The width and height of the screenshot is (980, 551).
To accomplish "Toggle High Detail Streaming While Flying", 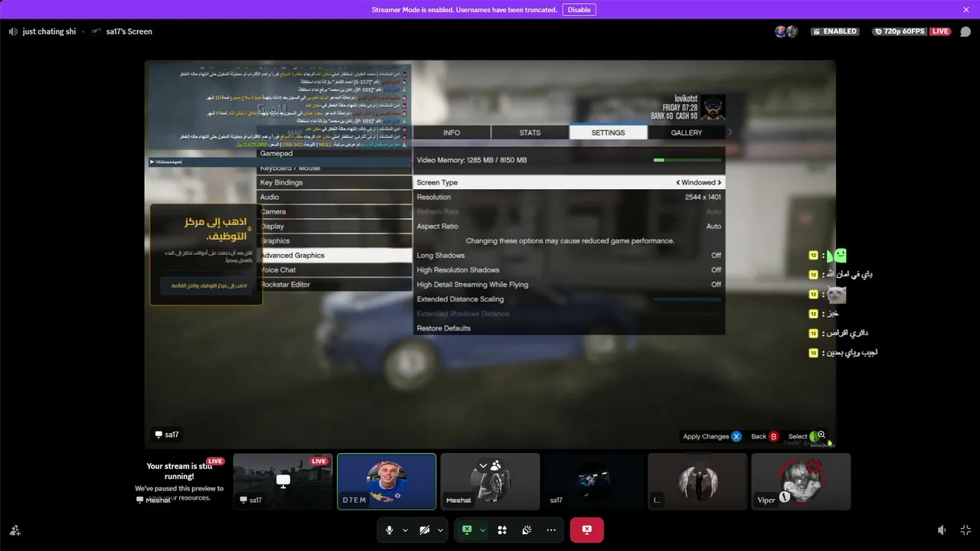I will [569, 285].
